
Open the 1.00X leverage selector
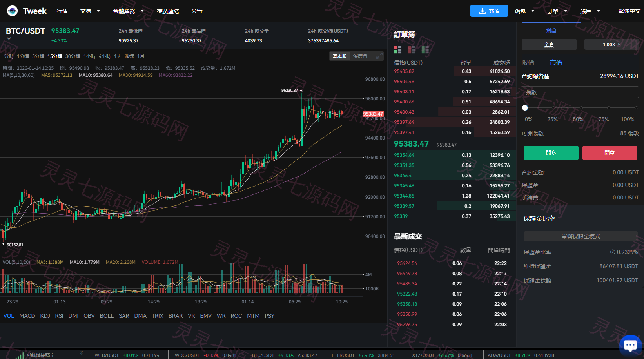pyautogui.click(x=611, y=45)
